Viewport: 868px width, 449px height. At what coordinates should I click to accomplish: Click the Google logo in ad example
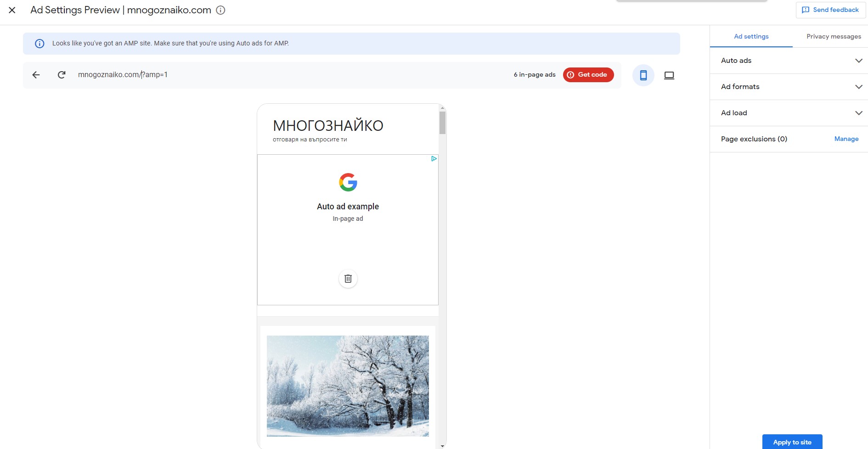348,182
